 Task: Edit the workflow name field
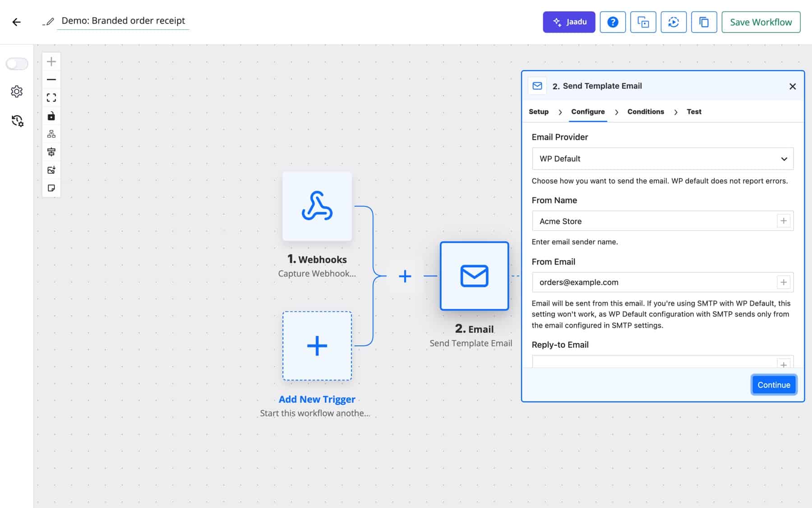tap(123, 21)
